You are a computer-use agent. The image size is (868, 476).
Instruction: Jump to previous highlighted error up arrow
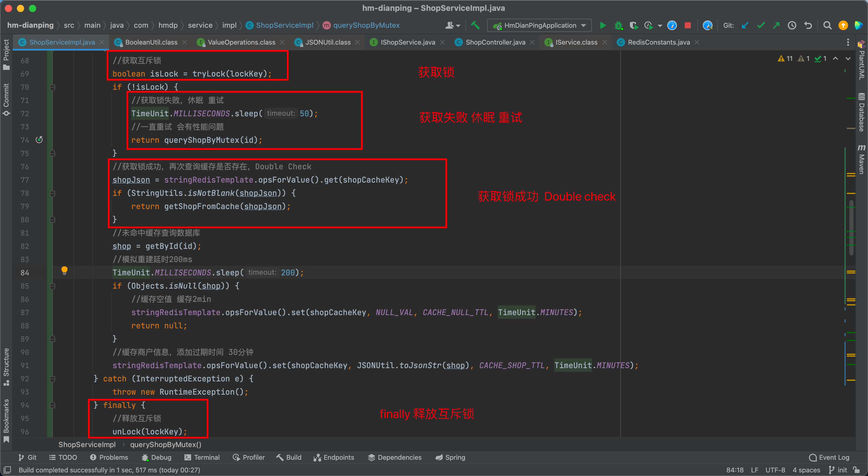coord(836,59)
